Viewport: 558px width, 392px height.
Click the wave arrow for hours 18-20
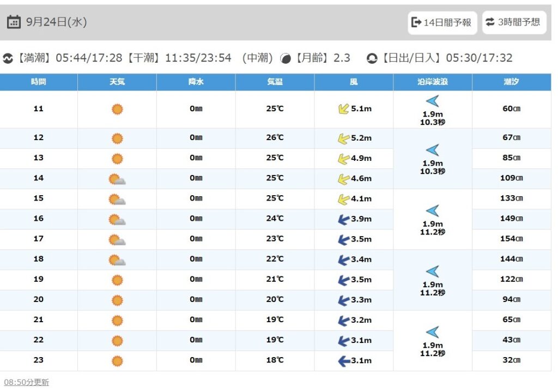coord(432,272)
